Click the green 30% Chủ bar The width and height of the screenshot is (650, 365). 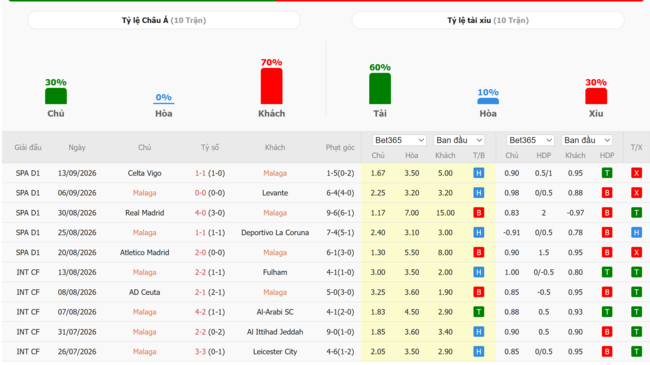[56, 96]
